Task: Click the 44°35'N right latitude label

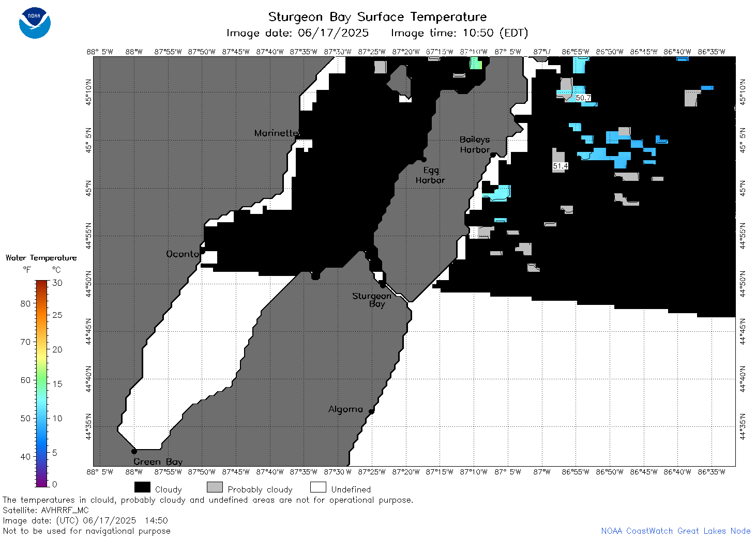Action: coord(743,426)
